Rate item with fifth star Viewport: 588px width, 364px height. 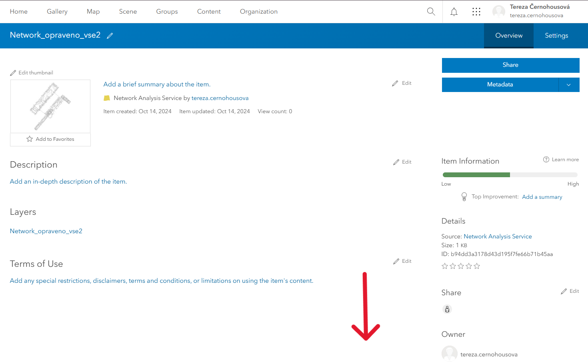[477, 266]
